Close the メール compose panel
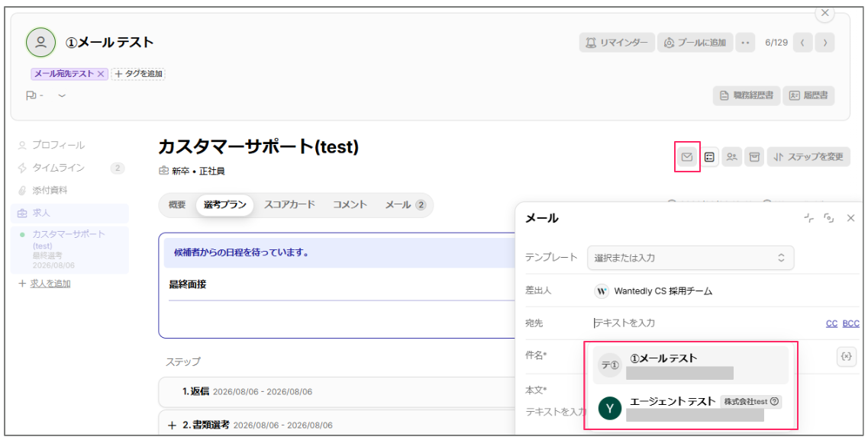The width and height of the screenshot is (868, 440). 851,218
